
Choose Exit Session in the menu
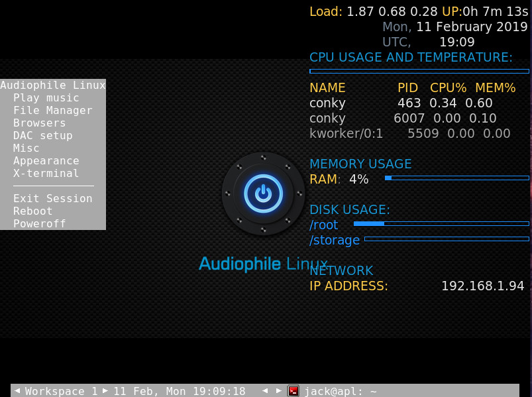[52, 199]
